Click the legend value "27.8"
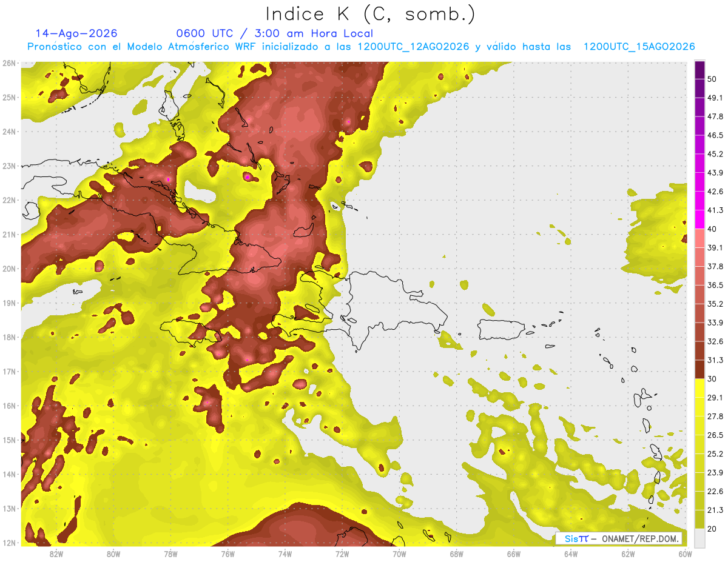Image resolution: width=728 pixels, height=562 pixels. [x=715, y=416]
